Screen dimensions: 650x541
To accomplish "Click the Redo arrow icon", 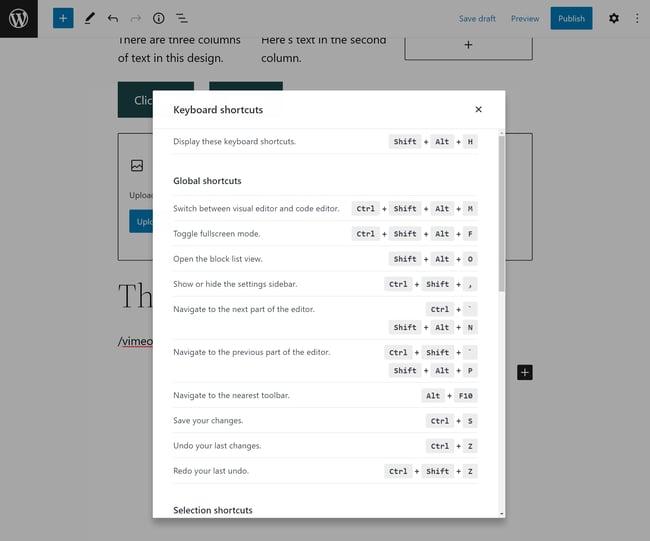I will pyautogui.click(x=135, y=18).
